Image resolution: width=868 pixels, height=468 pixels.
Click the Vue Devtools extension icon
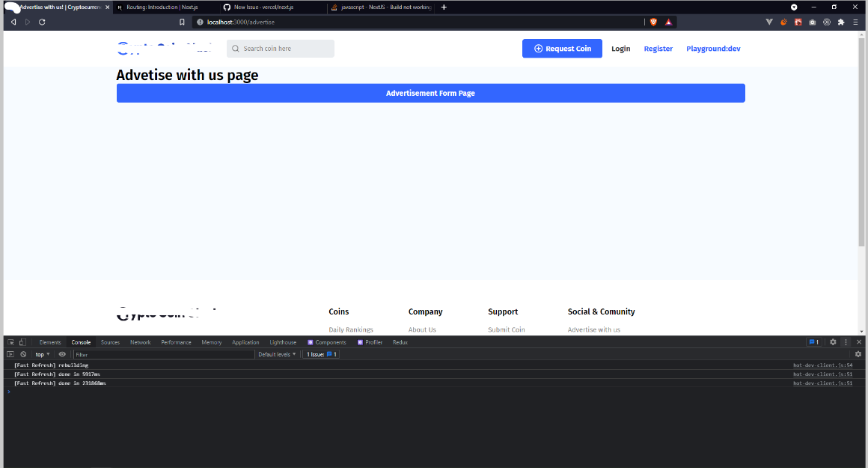coord(769,22)
